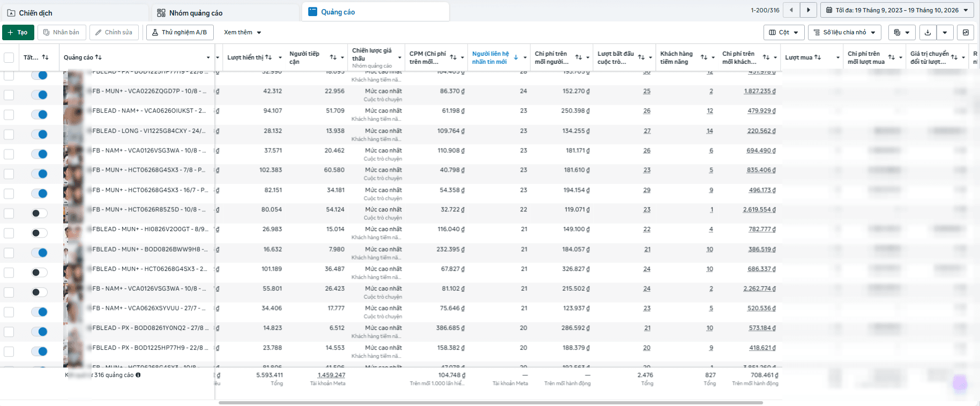Screen dimensions: 980x406
Task: Tick the select-all checkbox in table header
Action: click(9, 57)
